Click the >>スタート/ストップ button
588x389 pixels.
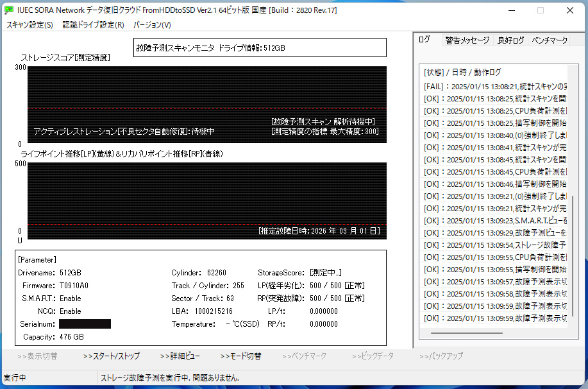pyautogui.click(x=112, y=356)
